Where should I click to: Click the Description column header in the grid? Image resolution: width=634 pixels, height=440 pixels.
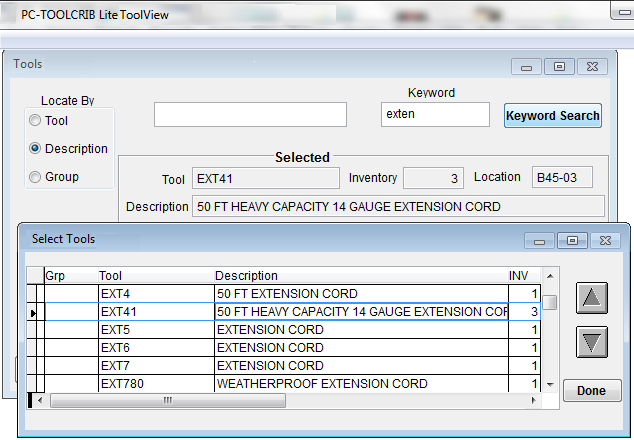(361, 276)
